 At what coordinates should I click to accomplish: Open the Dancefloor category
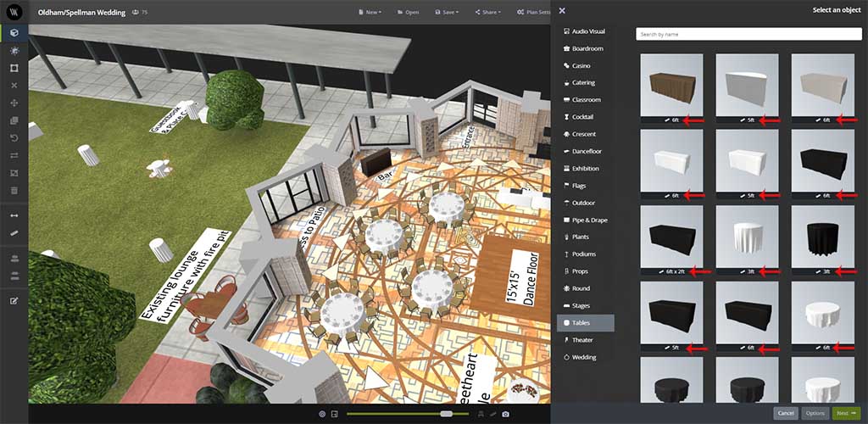pos(587,151)
